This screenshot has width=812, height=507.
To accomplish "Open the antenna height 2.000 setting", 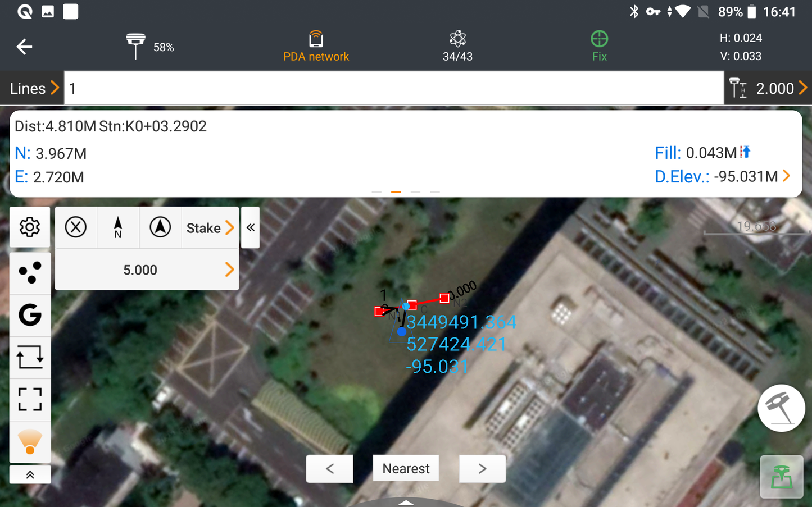I will 768,88.
